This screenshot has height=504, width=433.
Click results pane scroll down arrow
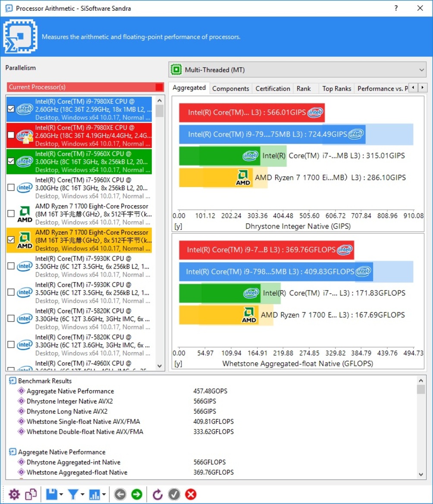click(421, 475)
